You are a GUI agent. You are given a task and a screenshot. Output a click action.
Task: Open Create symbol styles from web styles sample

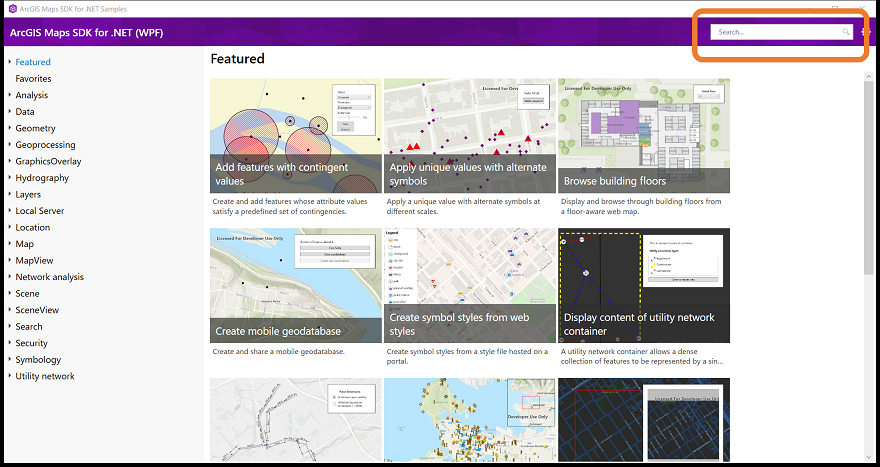coord(470,285)
